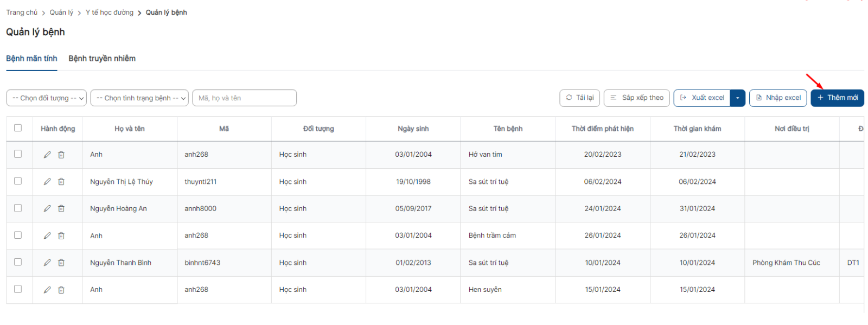
Task: Edit Nguyễn Hoàng An's record
Action: [x=47, y=208]
